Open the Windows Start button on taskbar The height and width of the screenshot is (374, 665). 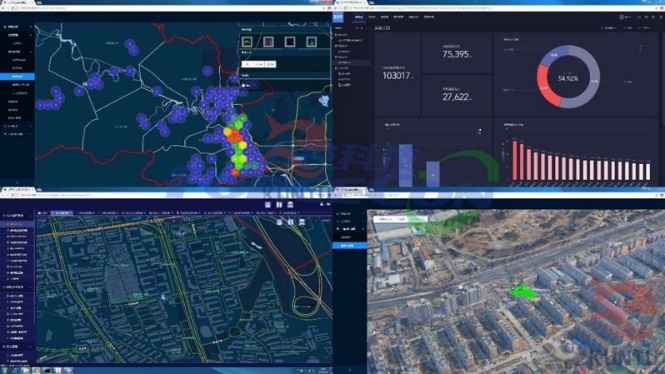click(x=4, y=371)
